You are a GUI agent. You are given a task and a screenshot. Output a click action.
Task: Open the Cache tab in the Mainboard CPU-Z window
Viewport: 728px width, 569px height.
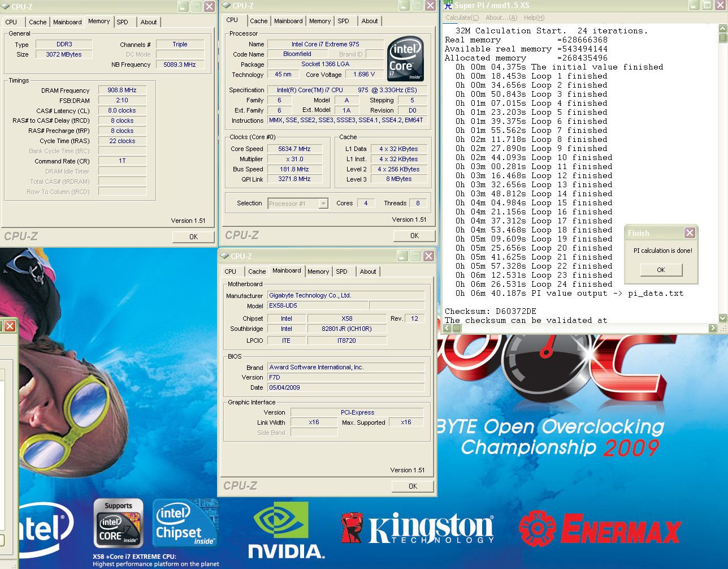click(257, 271)
